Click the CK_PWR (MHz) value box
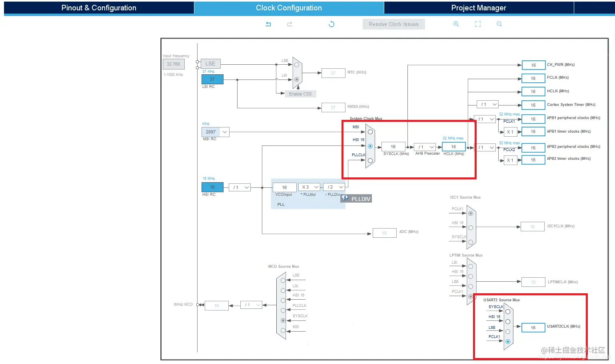This screenshot has height=364, width=615. 533,65
